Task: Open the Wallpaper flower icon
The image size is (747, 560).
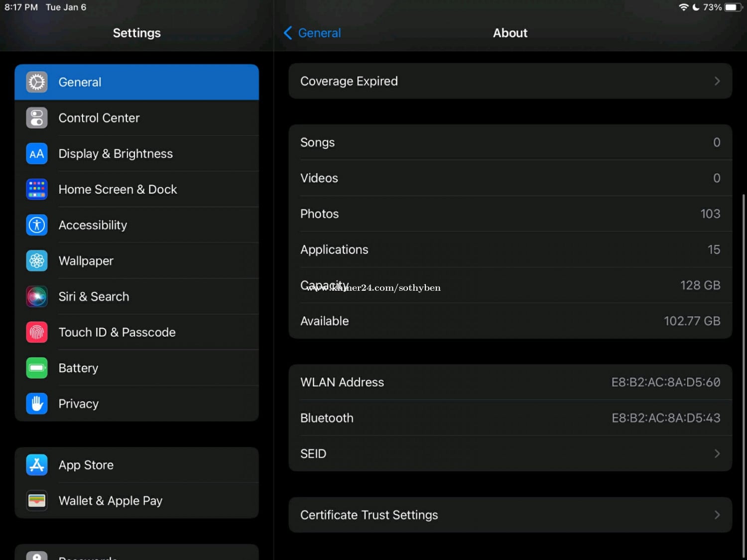Action: point(37,261)
